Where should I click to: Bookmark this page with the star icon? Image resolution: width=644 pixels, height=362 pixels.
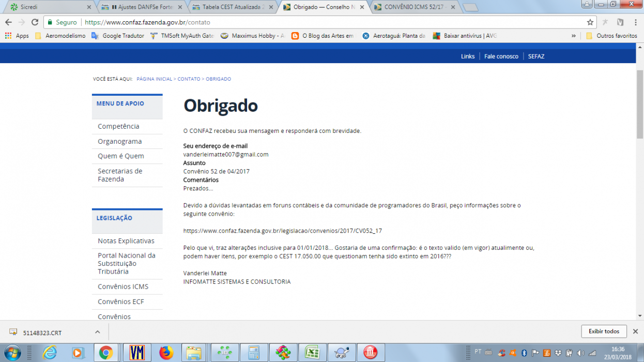pos(590,22)
